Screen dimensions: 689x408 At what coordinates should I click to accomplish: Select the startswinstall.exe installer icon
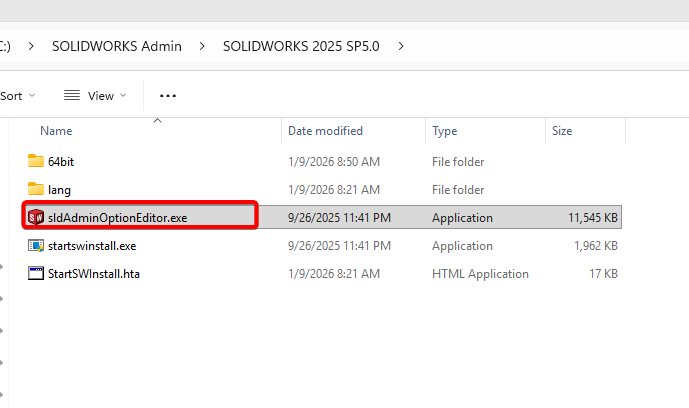coord(36,246)
